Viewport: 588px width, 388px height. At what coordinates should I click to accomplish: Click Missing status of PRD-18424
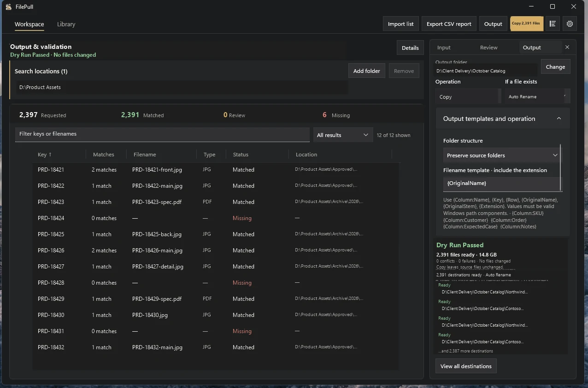click(x=242, y=218)
